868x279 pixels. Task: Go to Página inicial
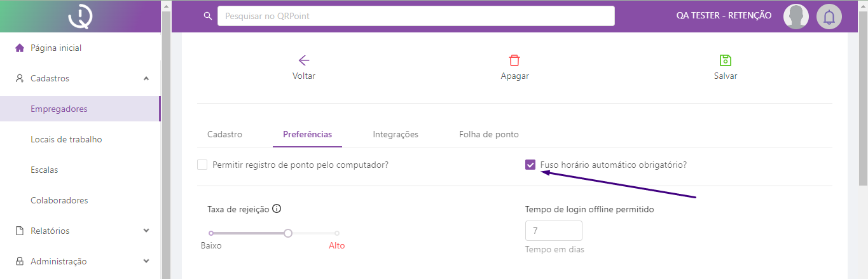point(56,48)
